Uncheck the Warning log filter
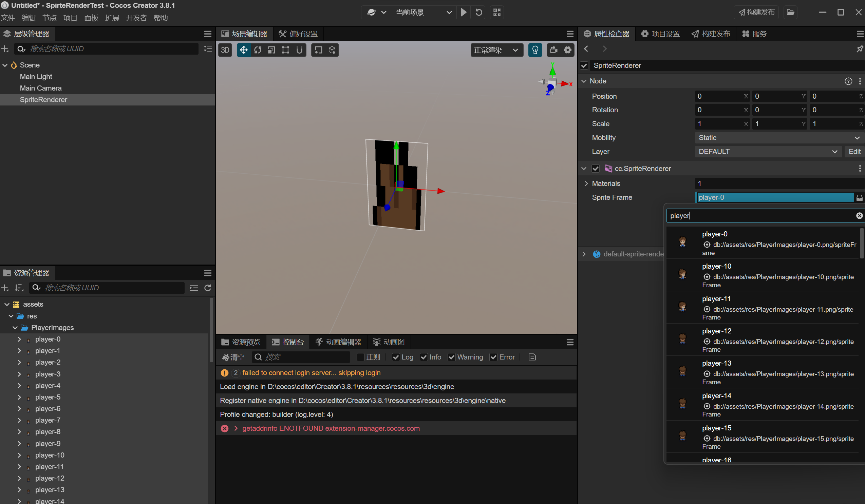Viewport: 865px width, 504px height. (452, 357)
